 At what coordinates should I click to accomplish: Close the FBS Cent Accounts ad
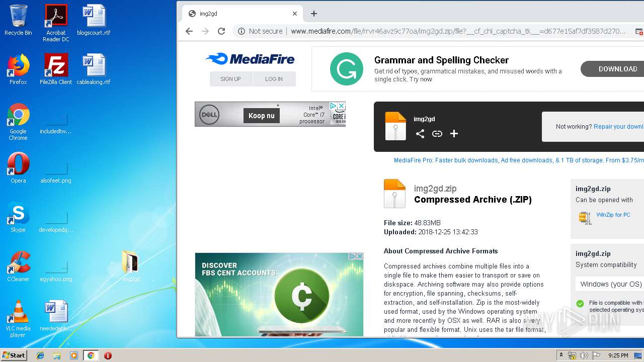[x=360, y=256]
